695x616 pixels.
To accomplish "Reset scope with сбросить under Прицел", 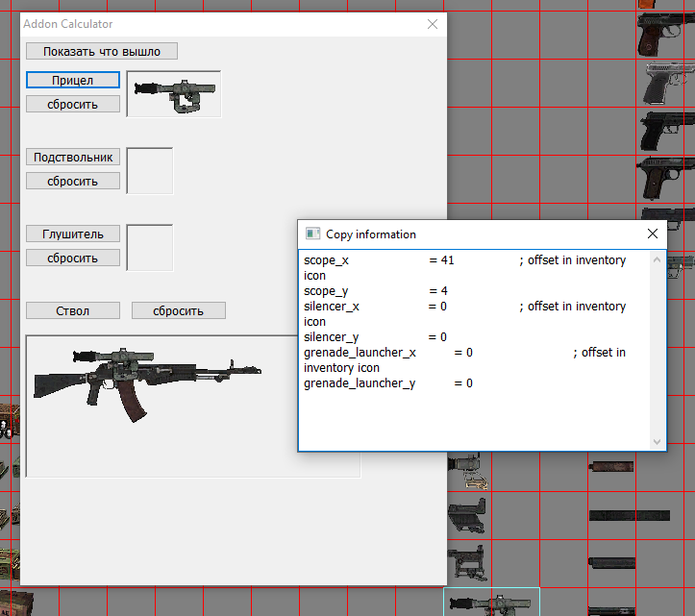I will [73, 104].
